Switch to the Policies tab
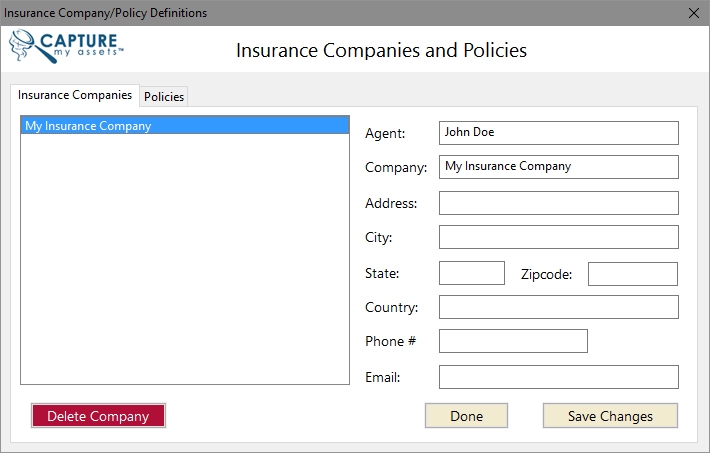710x453 pixels. (x=164, y=97)
